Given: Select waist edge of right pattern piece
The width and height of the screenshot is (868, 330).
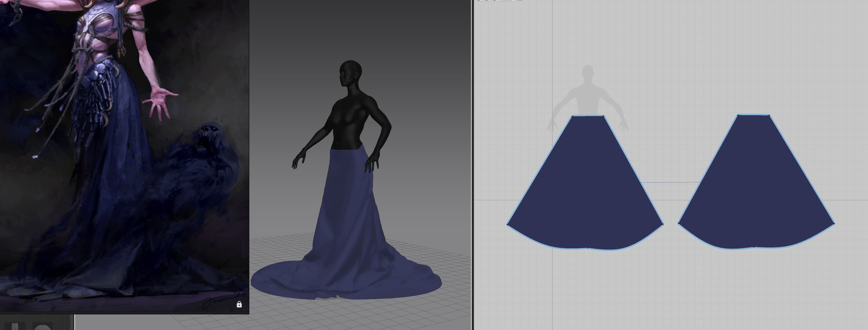Looking at the screenshot, I should click(x=753, y=115).
